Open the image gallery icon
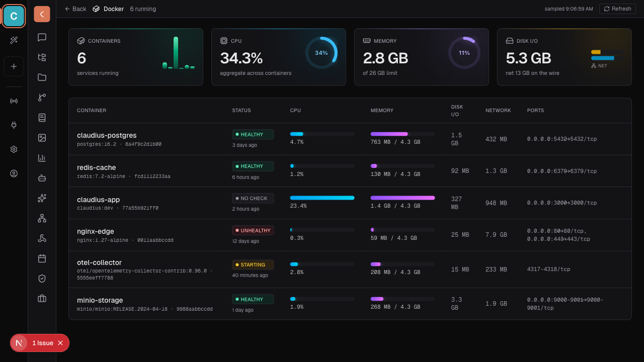This screenshot has height=362, width=644. (x=42, y=138)
